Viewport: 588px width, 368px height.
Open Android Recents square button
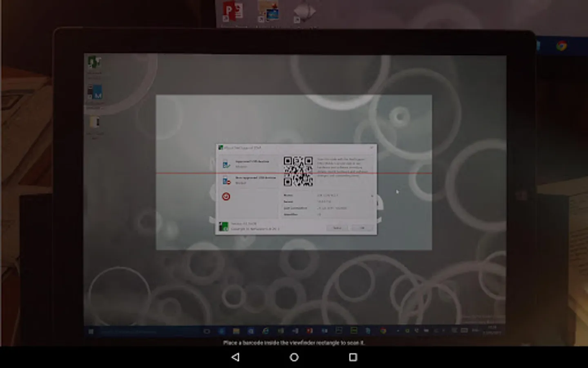point(353,357)
